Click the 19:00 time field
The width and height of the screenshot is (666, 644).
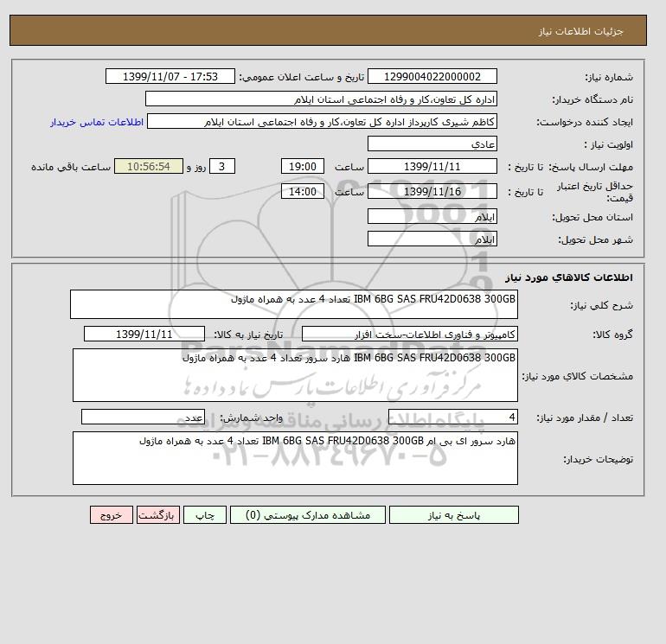pos(303,167)
